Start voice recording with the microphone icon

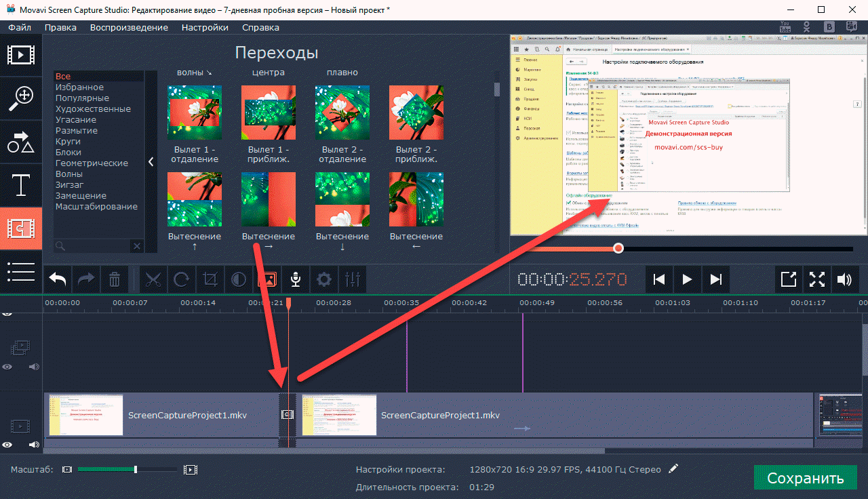(296, 279)
